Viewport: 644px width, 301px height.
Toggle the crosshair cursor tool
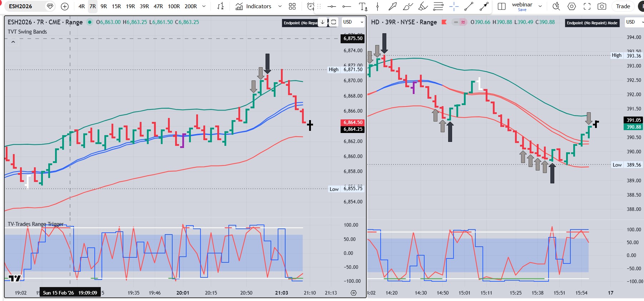click(x=454, y=6)
